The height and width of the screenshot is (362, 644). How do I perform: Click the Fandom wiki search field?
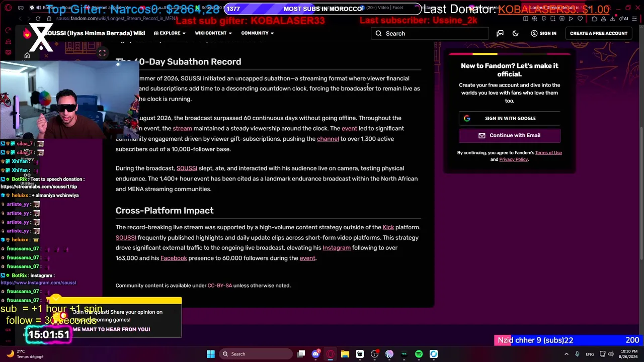point(430,33)
